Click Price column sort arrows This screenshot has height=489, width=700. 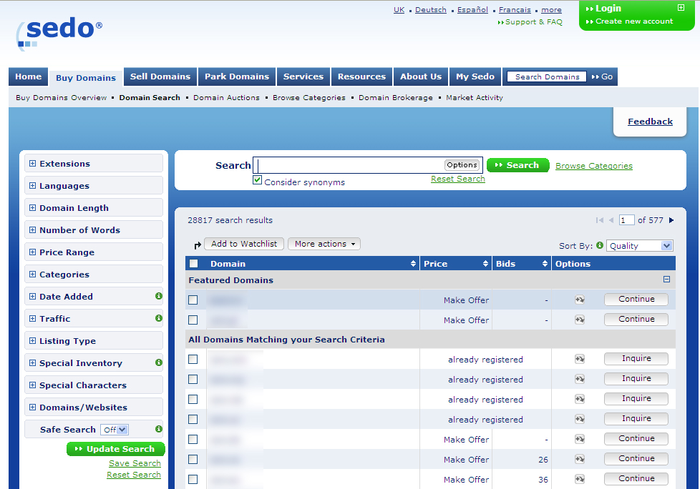coord(485,264)
